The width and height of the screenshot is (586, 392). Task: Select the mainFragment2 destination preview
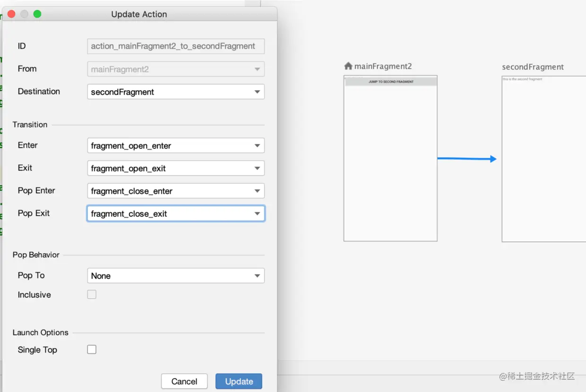pos(390,158)
